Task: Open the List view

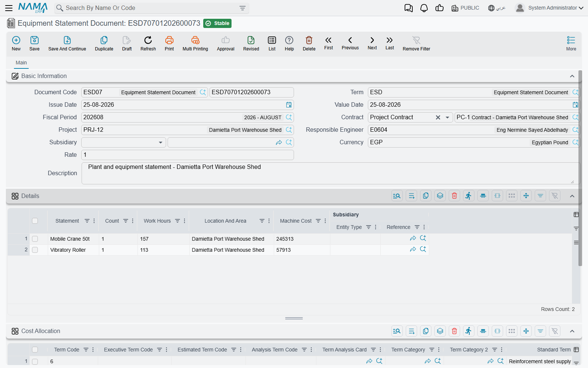Action: pyautogui.click(x=272, y=43)
